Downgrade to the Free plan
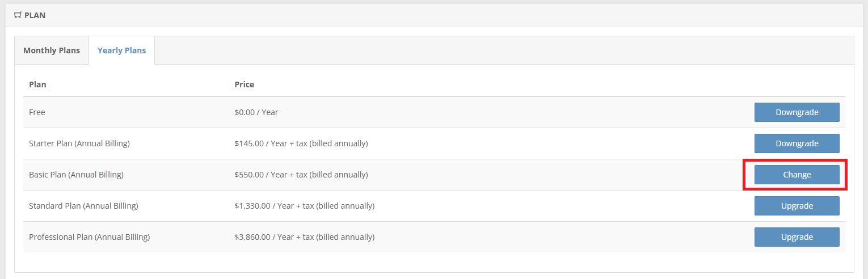 797,112
